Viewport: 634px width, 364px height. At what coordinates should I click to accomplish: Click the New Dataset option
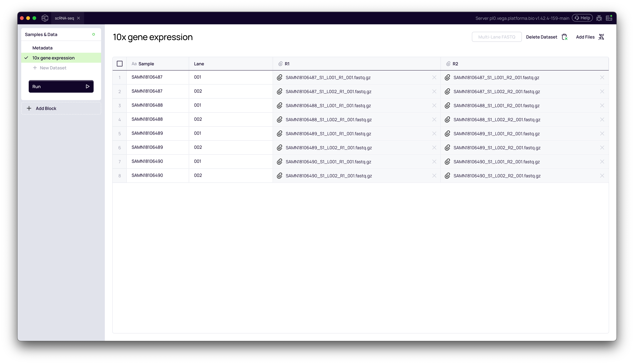click(x=53, y=68)
